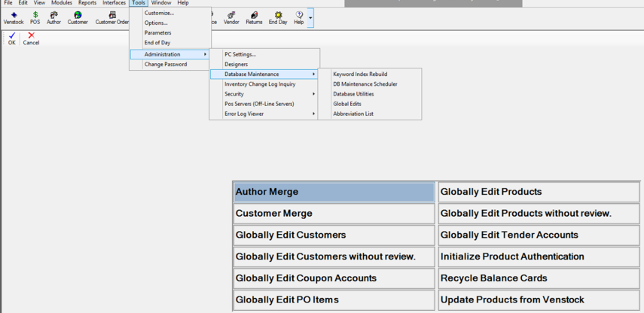Open the Customer Order toolbar icon
This screenshot has width=644, height=313.
111,18
